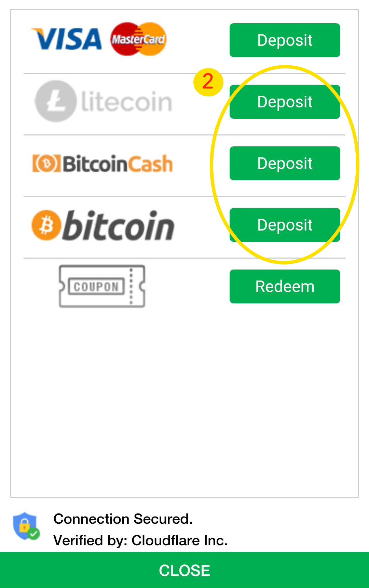The width and height of the screenshot is (369, 588).
Task: Click the coupon ticket icon
Action: point(102,286)
